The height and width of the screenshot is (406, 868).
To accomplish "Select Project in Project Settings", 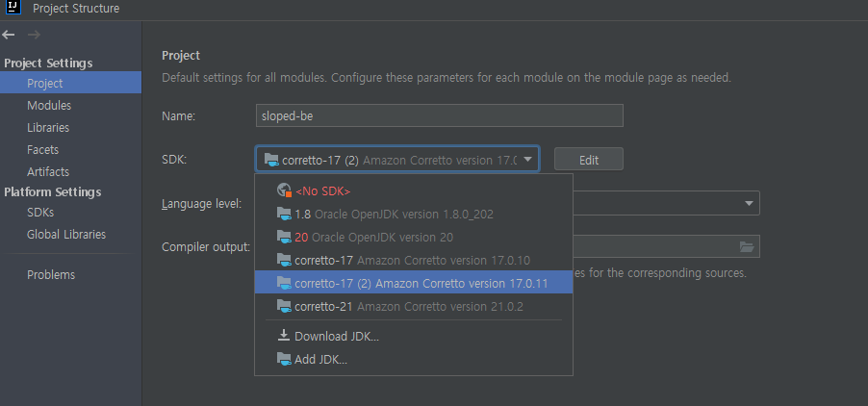I will 70,83.
